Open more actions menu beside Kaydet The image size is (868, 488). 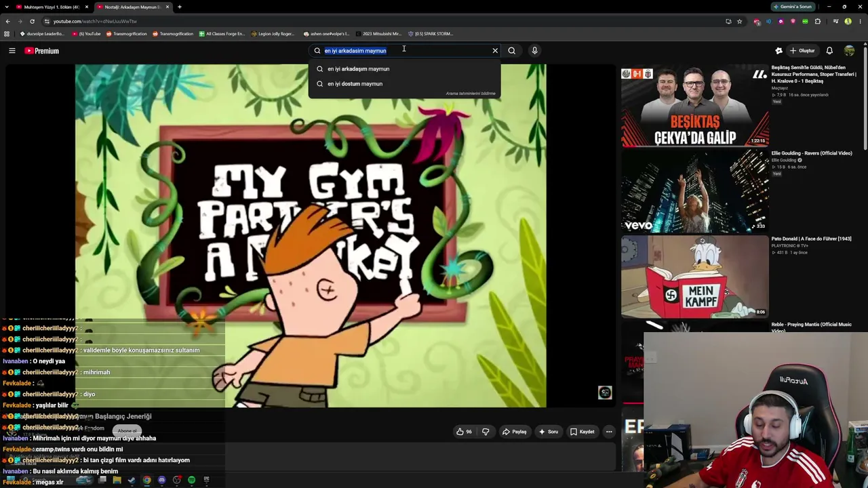click(609, 432)
